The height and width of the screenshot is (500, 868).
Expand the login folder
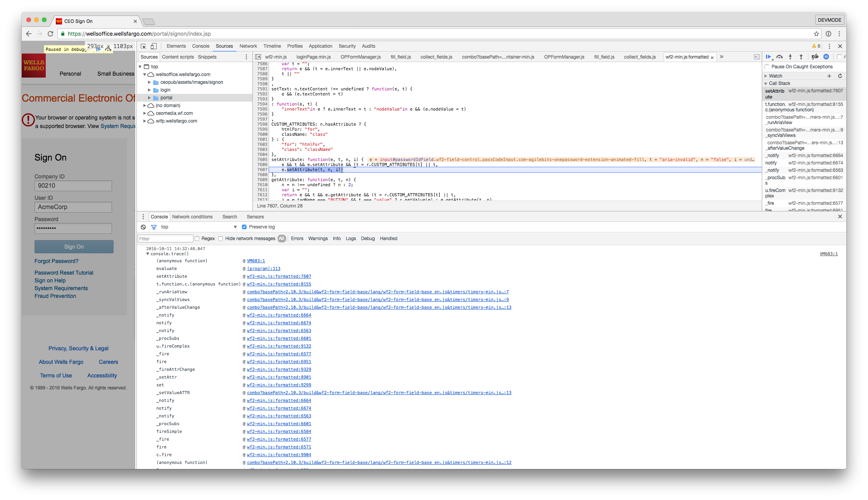[x=149, y=90]
